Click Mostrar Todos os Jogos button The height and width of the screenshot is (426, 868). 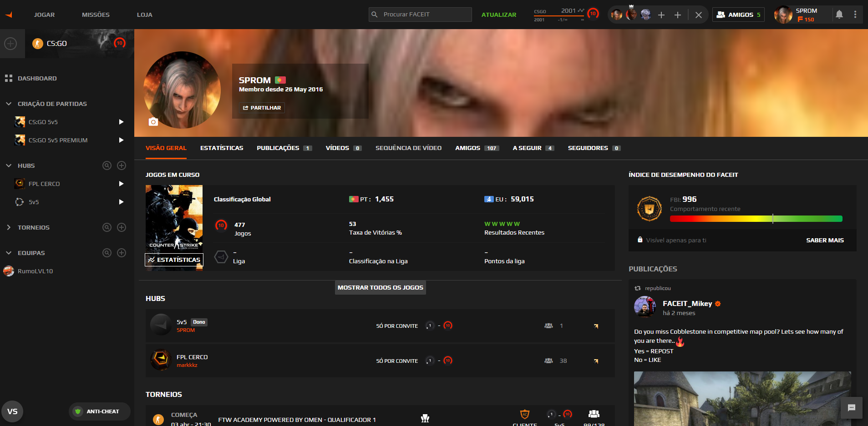[381, 287]
